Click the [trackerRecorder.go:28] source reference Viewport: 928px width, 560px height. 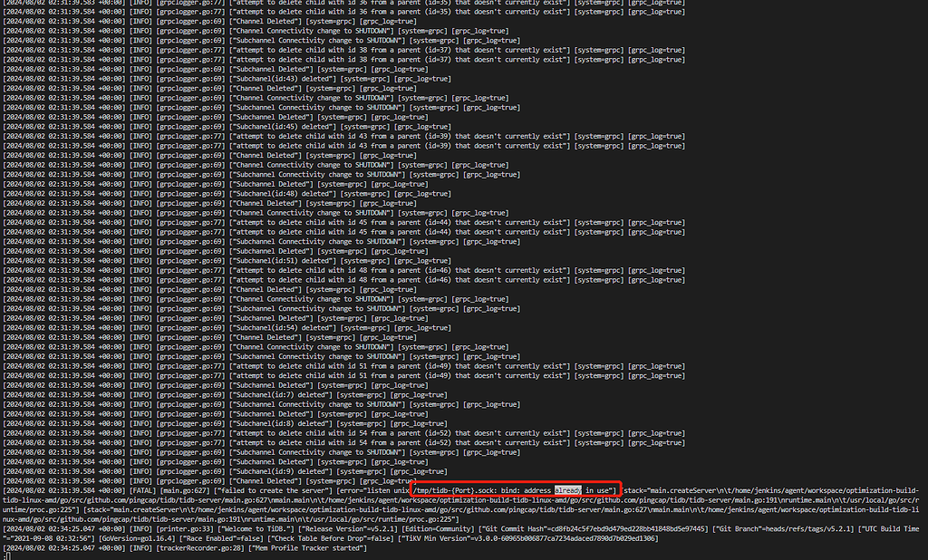tap(189, 547)
